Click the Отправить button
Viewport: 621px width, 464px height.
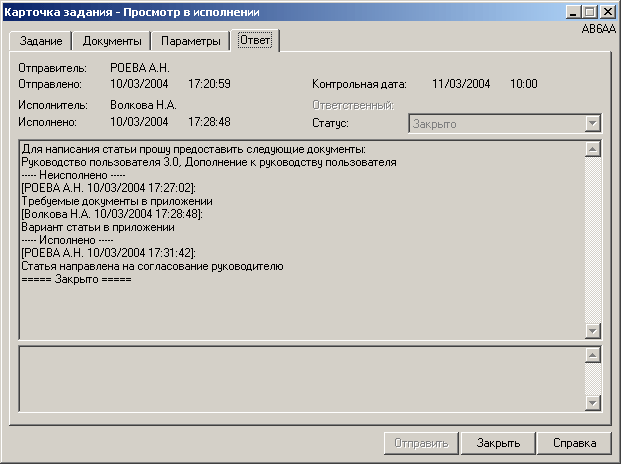pyautogui.click(x=420, y=443)
